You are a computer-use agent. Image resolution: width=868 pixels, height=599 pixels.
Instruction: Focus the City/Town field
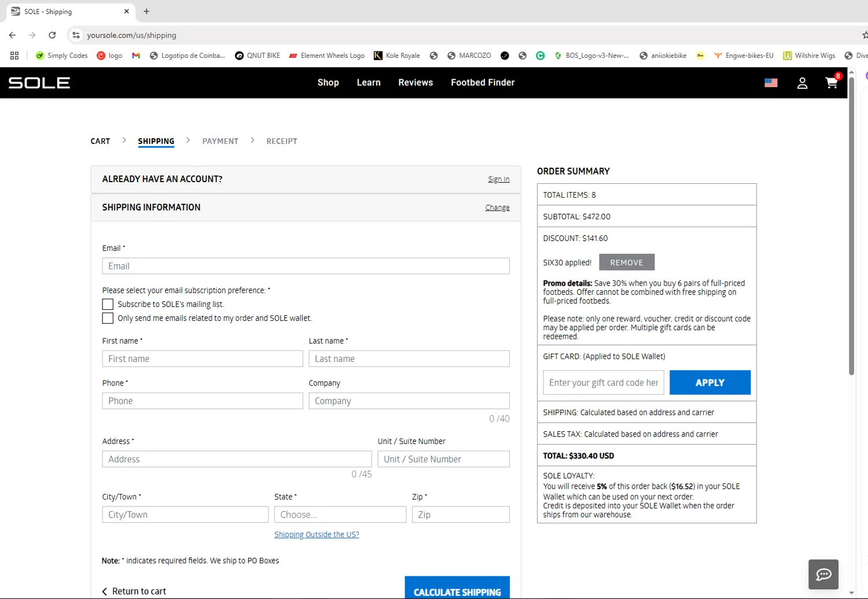(x=186, y=515)
